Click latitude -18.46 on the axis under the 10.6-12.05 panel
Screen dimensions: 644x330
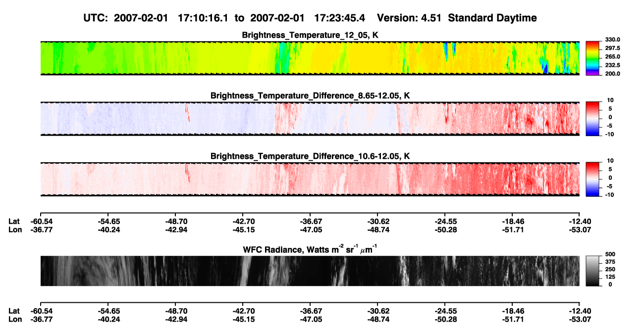click(x=512, y=221)
